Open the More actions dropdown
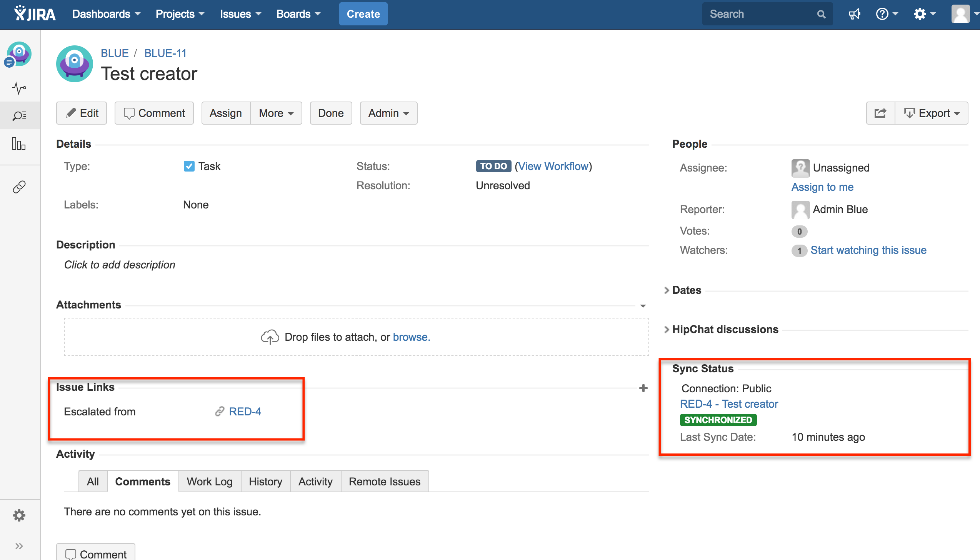980x560 pixels. (276, 113)
